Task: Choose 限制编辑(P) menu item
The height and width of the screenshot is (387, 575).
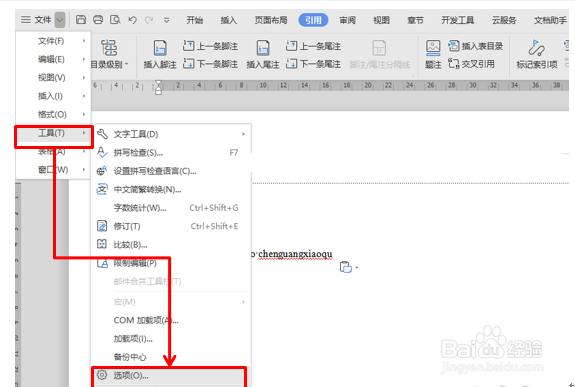Action: pos(171,263)
